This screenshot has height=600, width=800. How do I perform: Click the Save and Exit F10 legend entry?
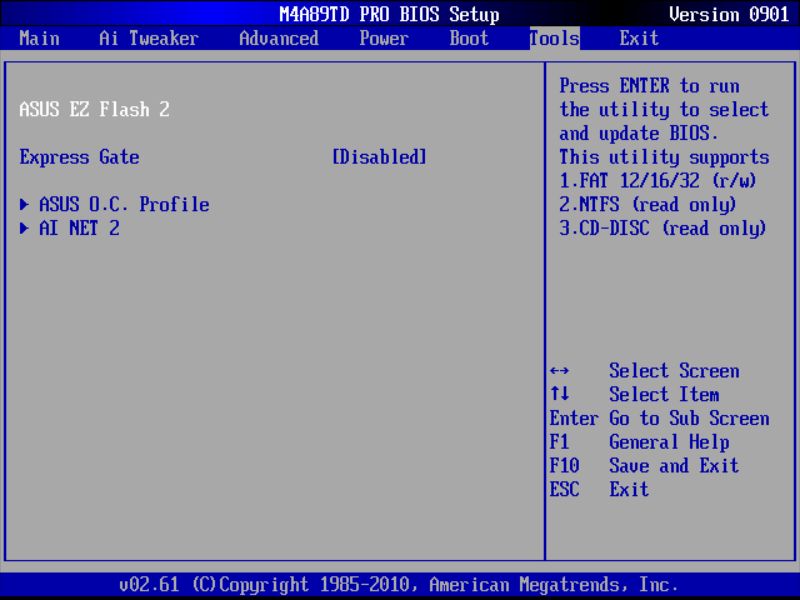tap(650, 466)
